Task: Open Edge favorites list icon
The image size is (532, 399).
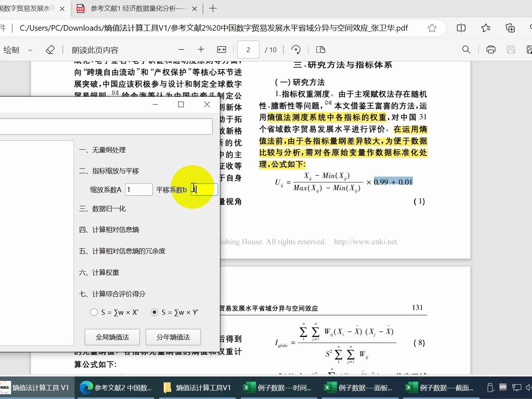Action: point(486,28)
